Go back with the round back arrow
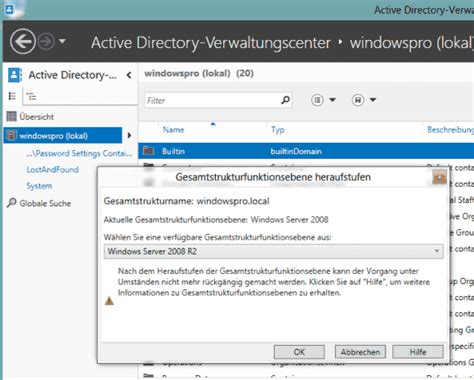Image resolution: width=474 pixels, height=380 pixels. (x=22, y=42)
